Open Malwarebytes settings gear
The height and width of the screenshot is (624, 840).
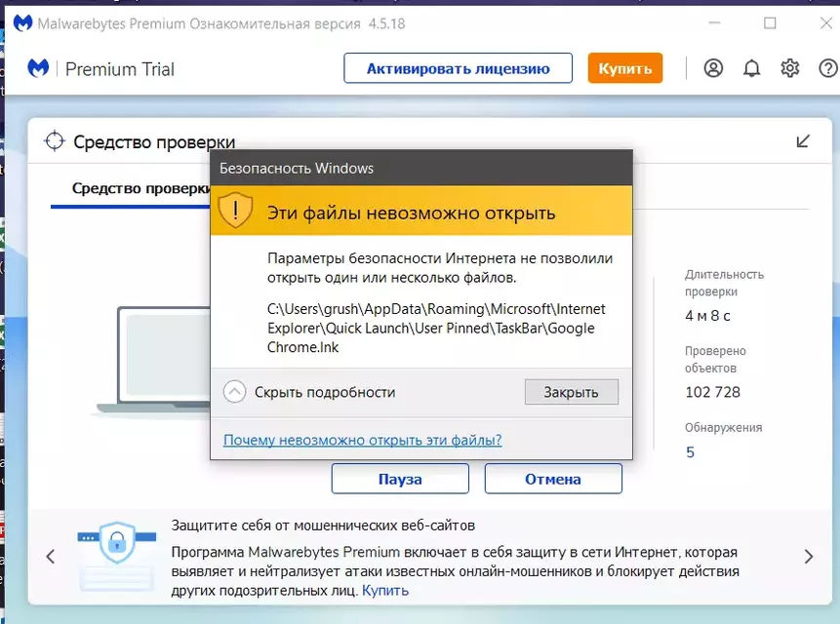[x=789, y=68]
